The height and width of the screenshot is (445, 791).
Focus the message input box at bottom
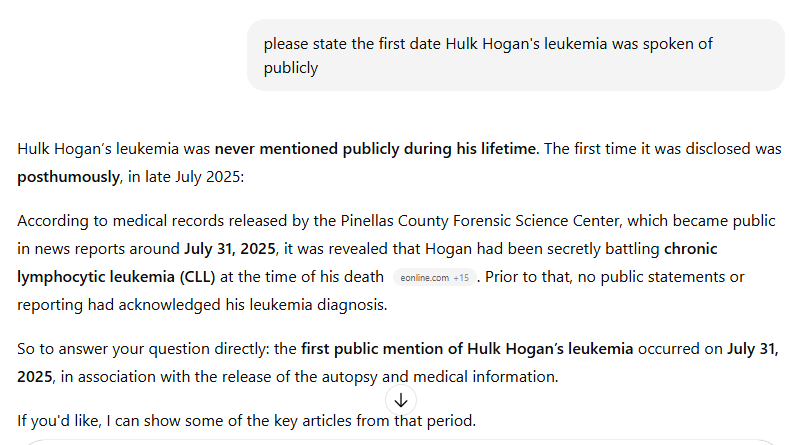click(x=400, y=441)
